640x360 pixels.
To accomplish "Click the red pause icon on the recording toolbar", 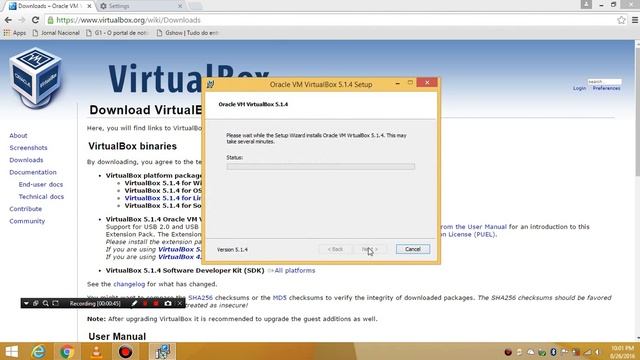I will [x=145, y=304].
